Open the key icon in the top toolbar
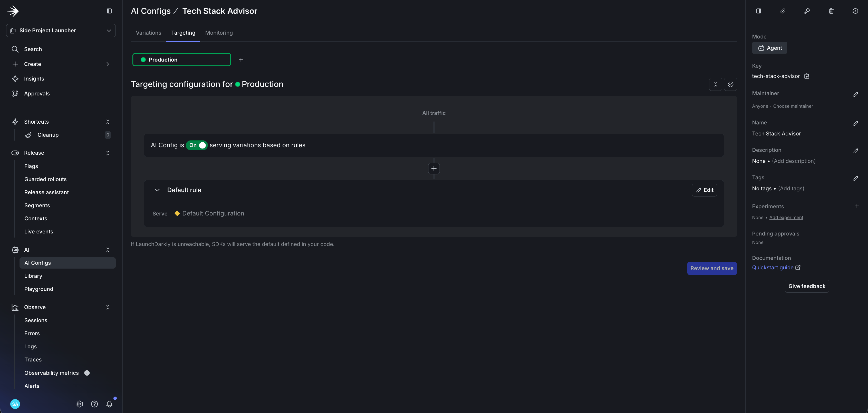The width and height of the screenshot is (868, 413). (807, 11)
